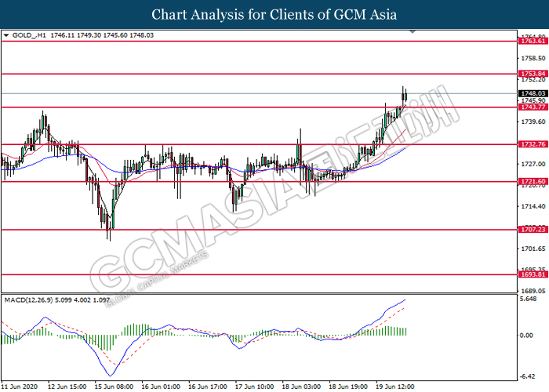Click the 1689.05 price axis value
This screenshot has height=392, width=549.
pyautogui.click(x=533, y=291)
